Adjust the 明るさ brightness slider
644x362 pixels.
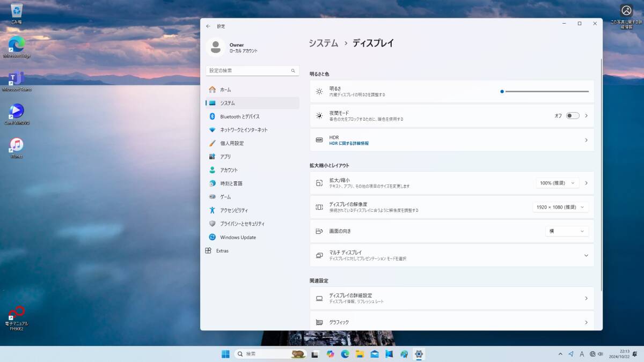click(545, 92)
